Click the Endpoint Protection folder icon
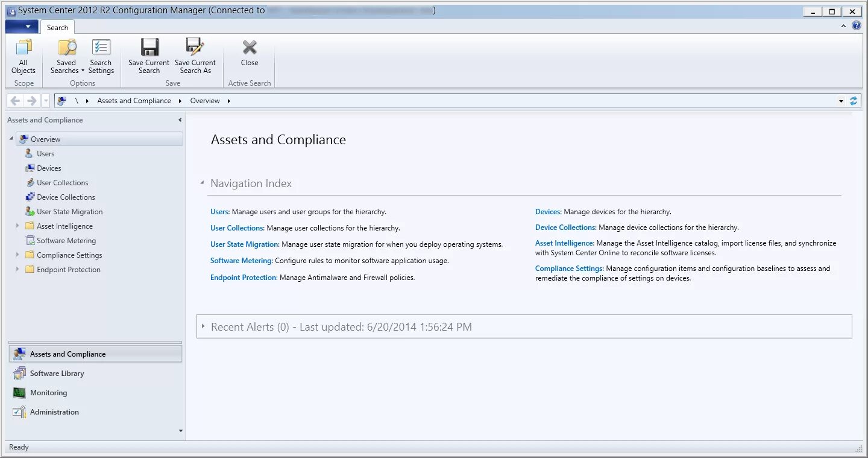Image resolution: width=868 pixels, height=458 pixels. click(x=30, y=270)
